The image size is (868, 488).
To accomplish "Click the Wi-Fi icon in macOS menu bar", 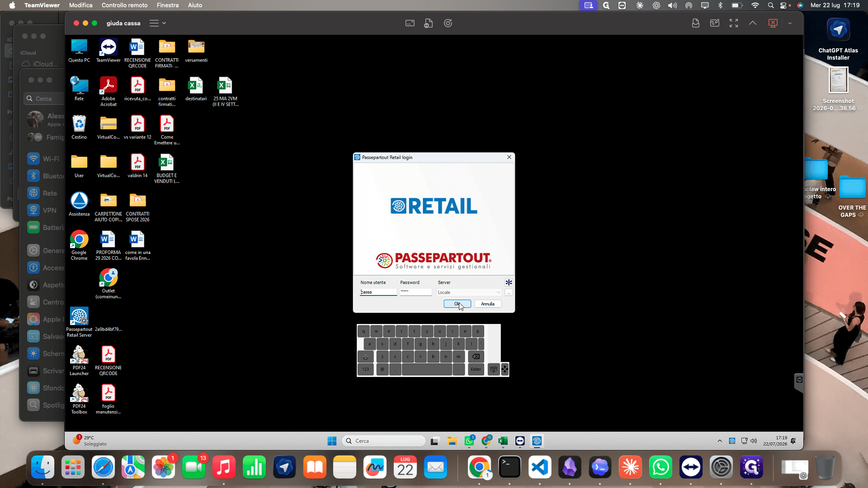I will [755, 5].
